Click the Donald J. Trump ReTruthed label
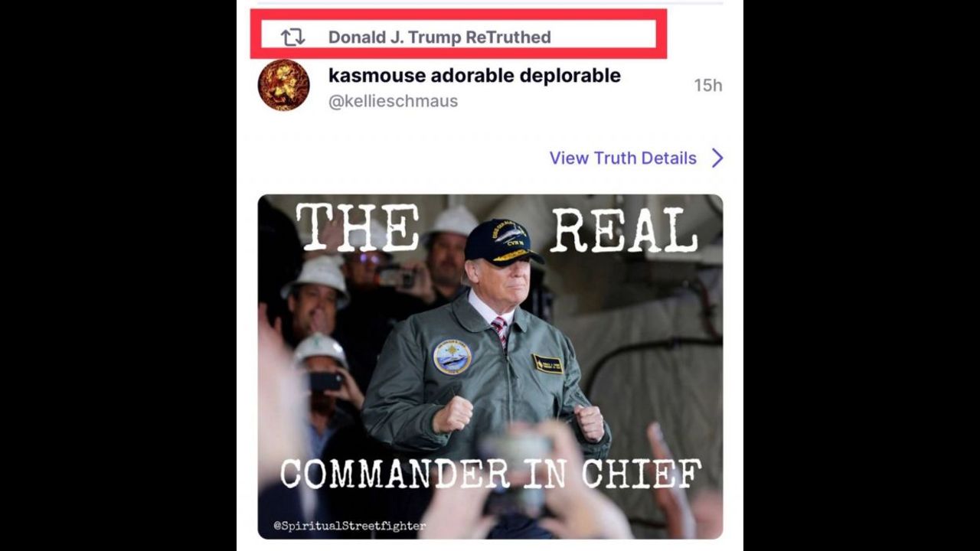 (x=439, y=37)
